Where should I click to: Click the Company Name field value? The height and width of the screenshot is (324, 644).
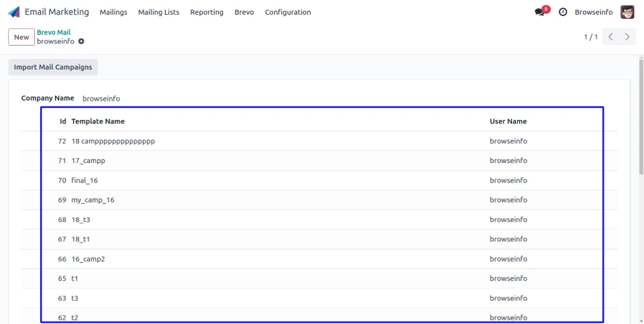(101, 99)
